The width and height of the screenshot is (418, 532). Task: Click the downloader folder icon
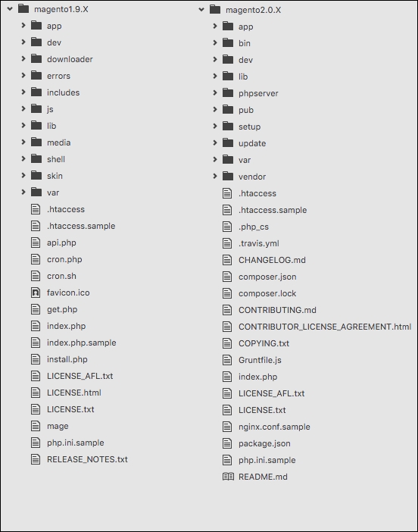coord(36,58)
